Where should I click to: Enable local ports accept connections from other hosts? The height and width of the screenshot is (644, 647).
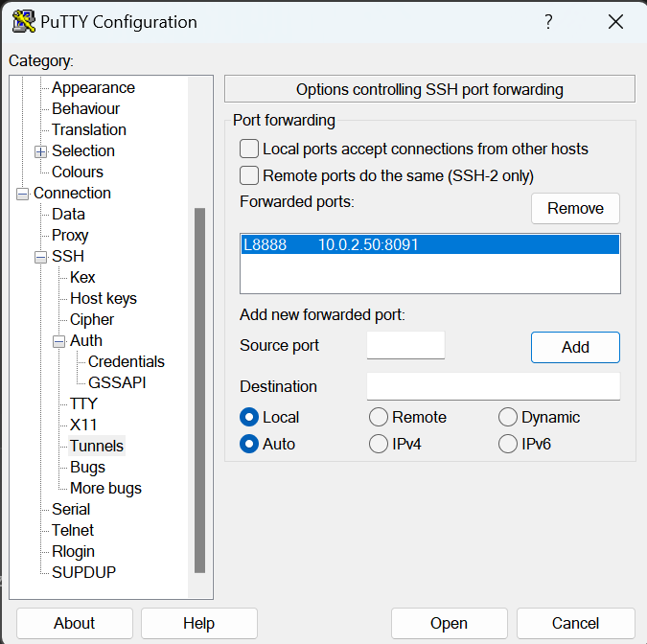tap(249, 149)
